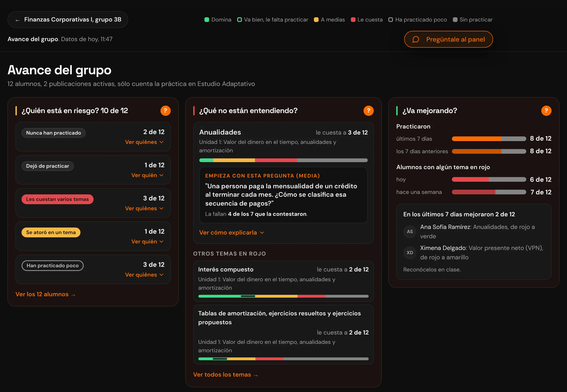Click the 'Sin practicar' gray legend square
This screenshot has width=567, height=392.
tap(455, 20)
